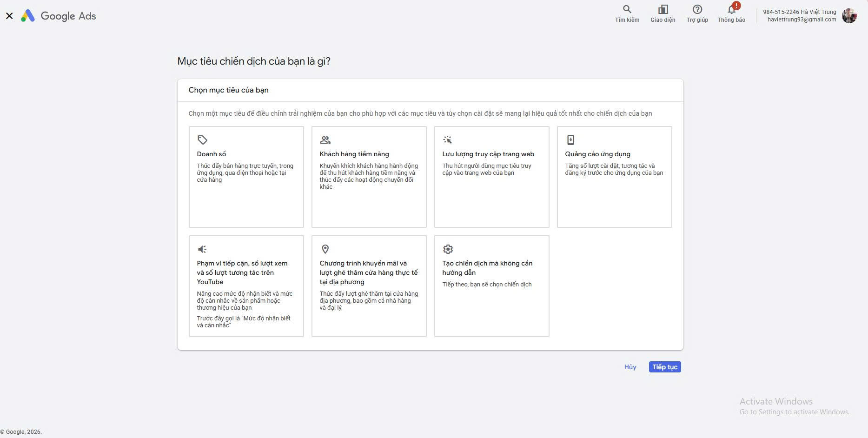Click the YouTube reach megaphone icon
Screen dimensions: 868x438
point(202,249)
